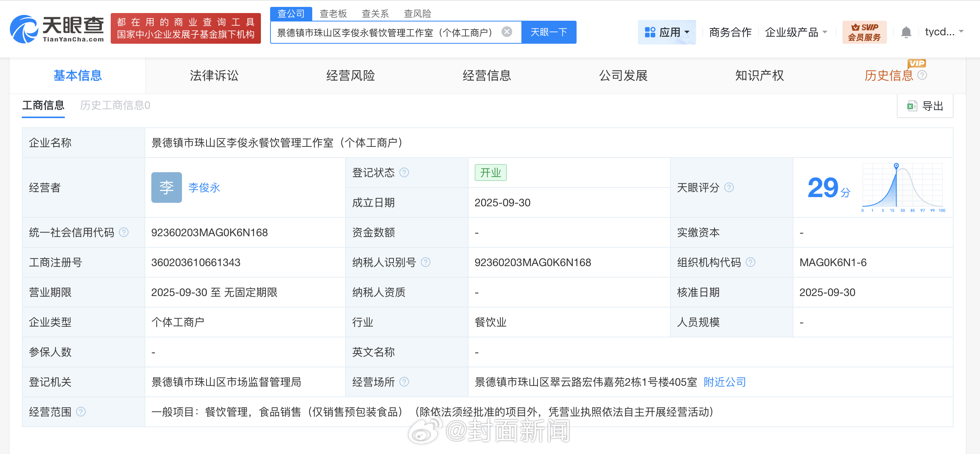Clear the search field with the X icon
The height and width of the screenshot is (454, 980).
(x=506, y=32)
